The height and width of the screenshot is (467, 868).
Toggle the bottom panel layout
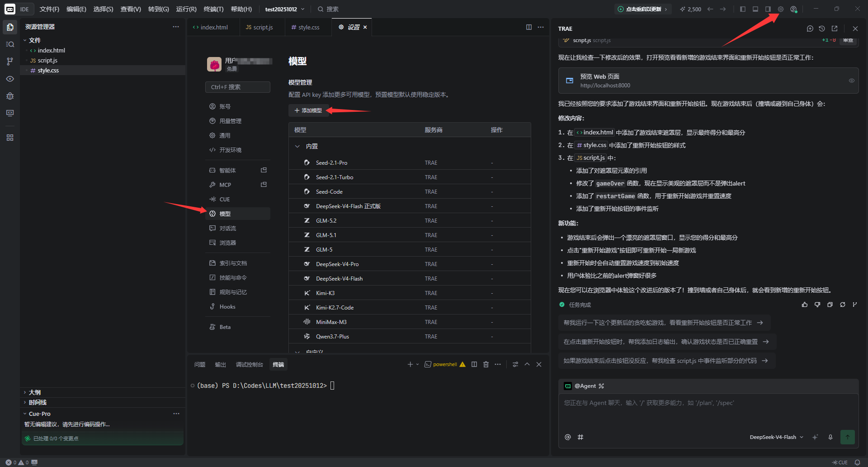[755, 9]
